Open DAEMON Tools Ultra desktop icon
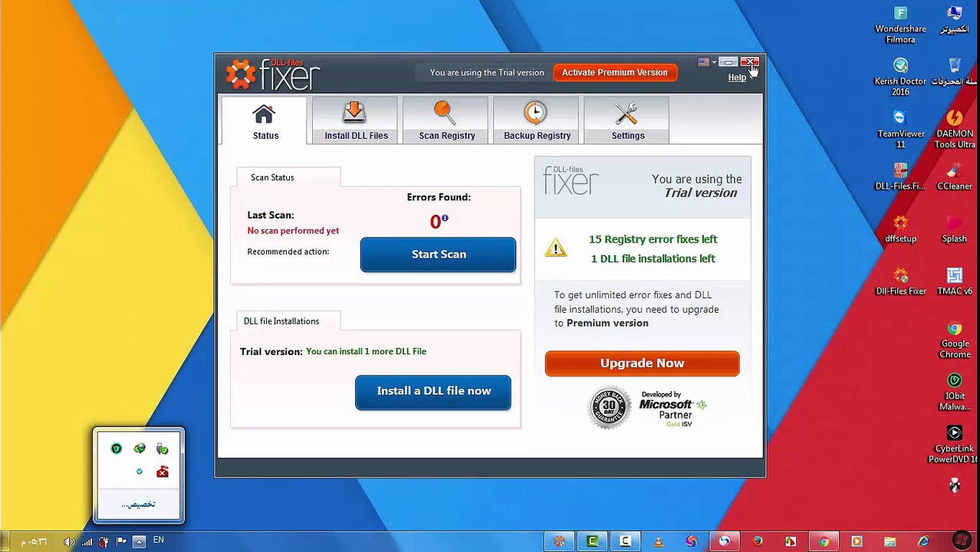The height and width of the screenshot is (552, 980). (955, 129)
